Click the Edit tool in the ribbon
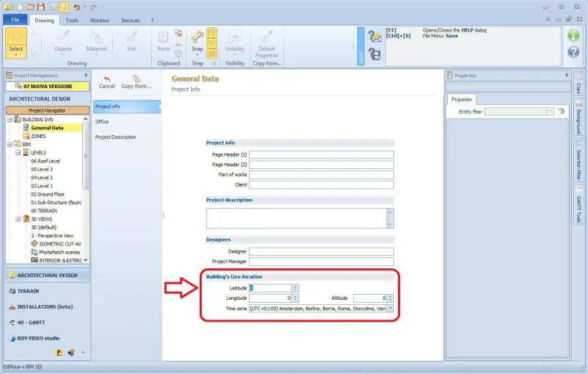Viewport: 588px width, 374px height. pyautogui.click(x=131, y=41)
